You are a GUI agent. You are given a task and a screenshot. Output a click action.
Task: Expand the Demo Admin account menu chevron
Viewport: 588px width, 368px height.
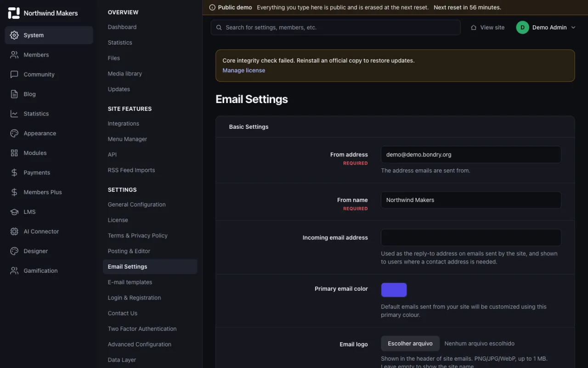[573, 28]
